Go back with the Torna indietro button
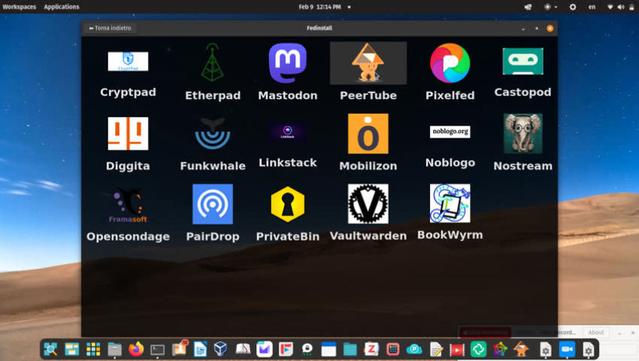The image size is (639, 361). tap(110, 28)
